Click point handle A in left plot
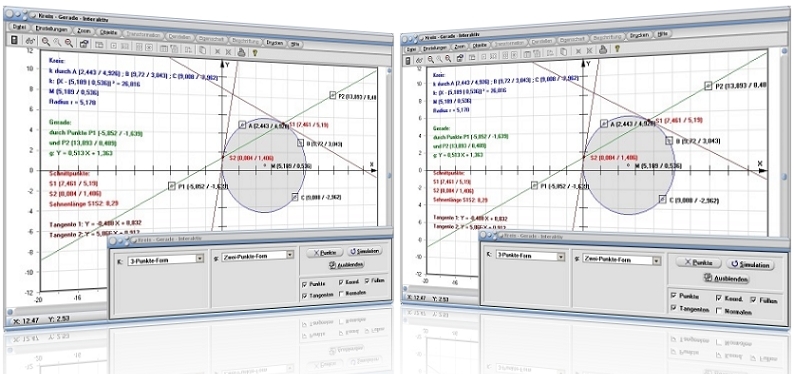 243,124
